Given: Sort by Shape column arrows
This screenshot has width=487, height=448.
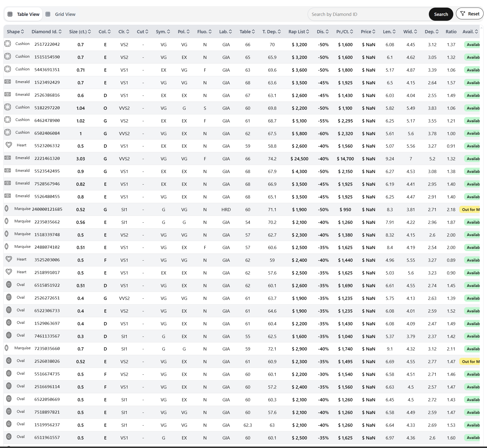Looking at the screenshot, I should (22, 32).
